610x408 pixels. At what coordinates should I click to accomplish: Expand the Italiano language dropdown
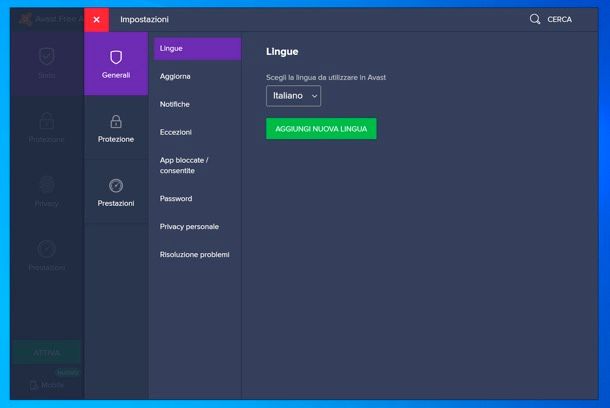[x=293, y=96]
